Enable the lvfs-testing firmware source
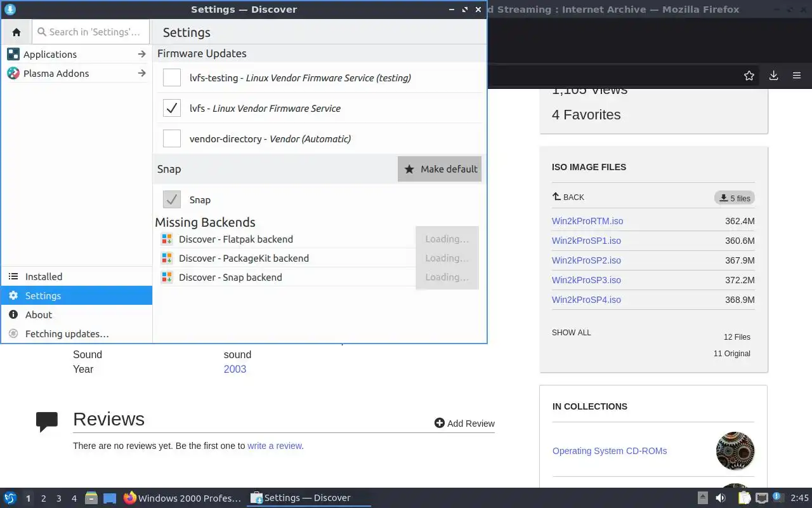Image resolution: width=812 pixels, height=508 pixels. click(x=172, y=77)
